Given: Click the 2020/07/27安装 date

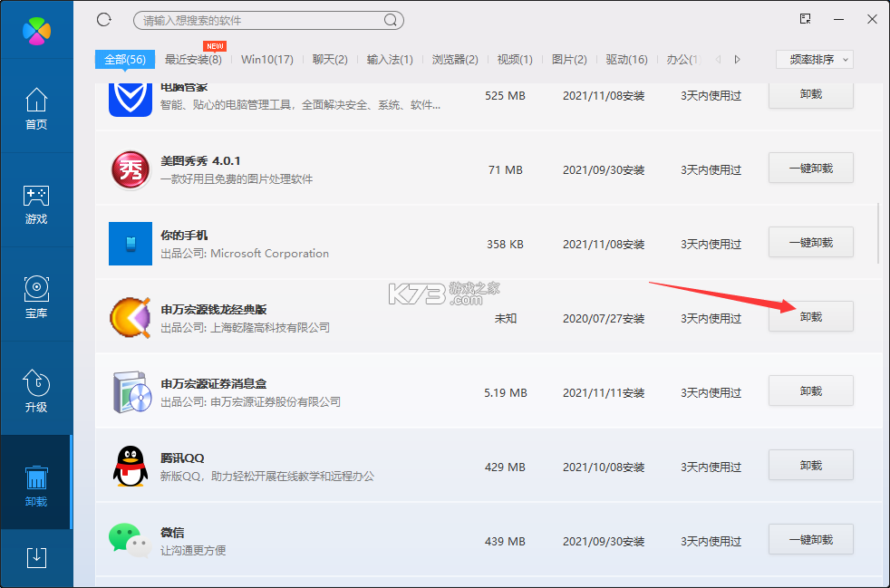Looking at the screenshot, I should pyautogui.click(x=604, y=319).
